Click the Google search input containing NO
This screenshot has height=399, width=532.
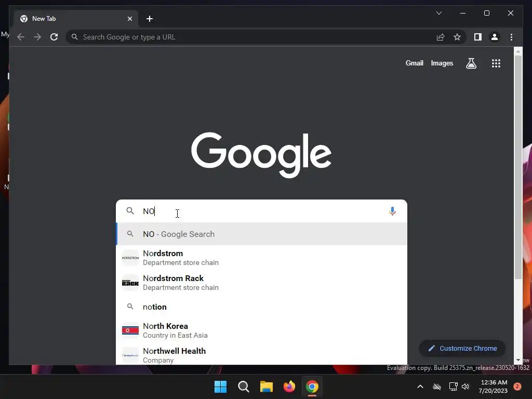261,211
